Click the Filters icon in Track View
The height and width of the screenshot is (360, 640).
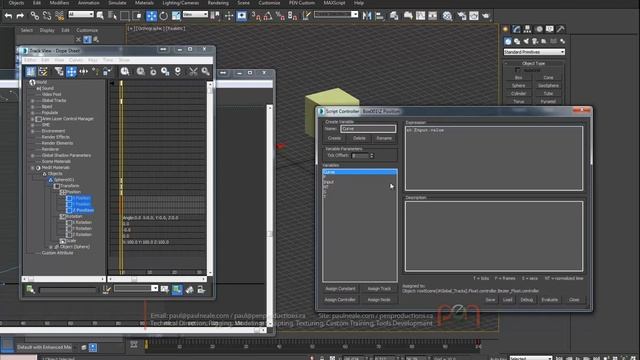[59, 72]
